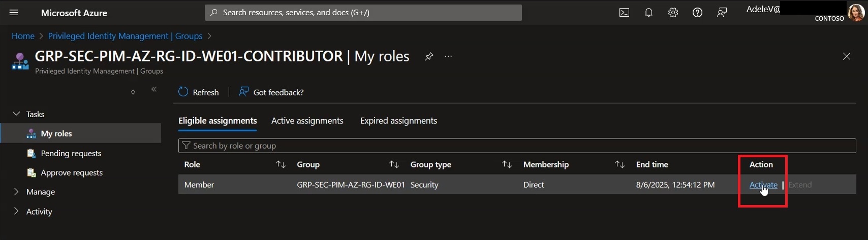Switch to the Expired assignments tab
Screen dimensions: 868x240
coord(398,121)
